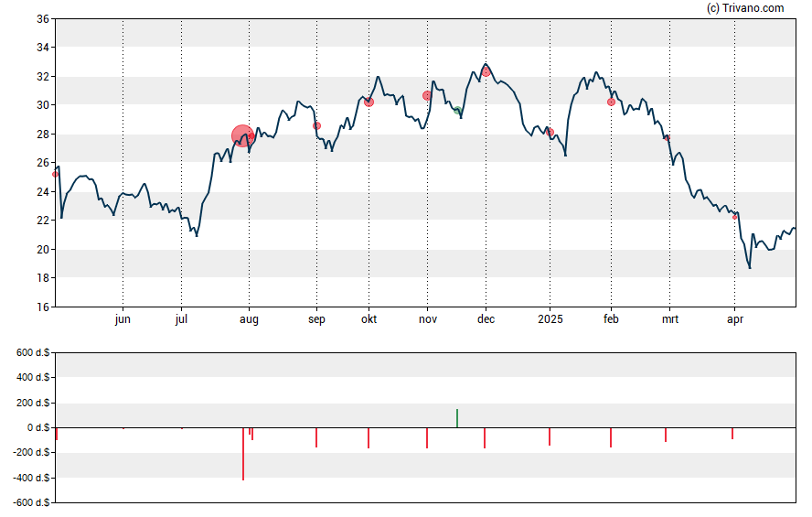Click the '0 d.$' volume axis label

[38, 428]
